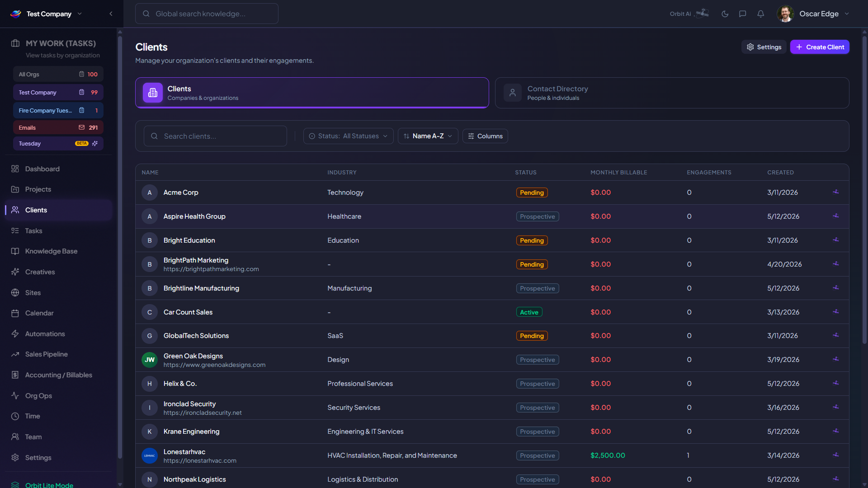The image size is (868, 488).
Task: Open greenoakdesigns.com website link
Action: click(214, 365)
